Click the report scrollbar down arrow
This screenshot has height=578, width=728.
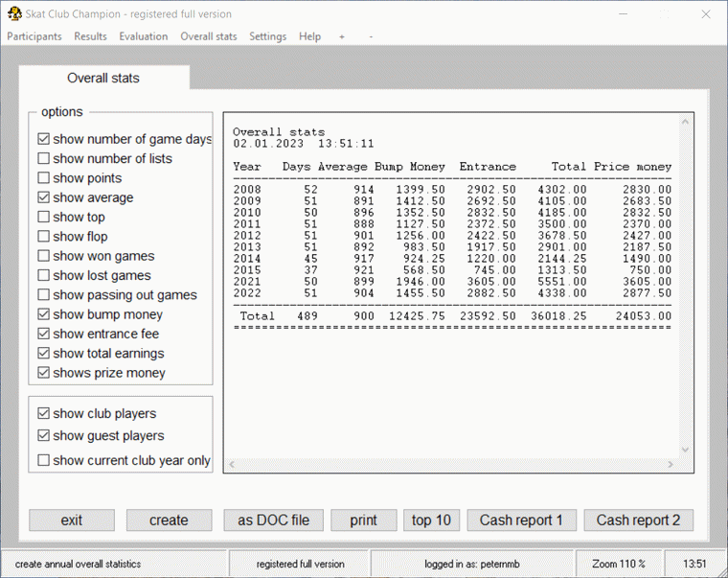pos(685,450)
